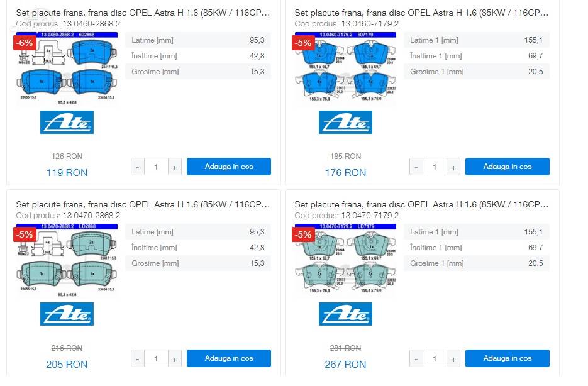The width and height of the screenshot is (588, 386).
Task: Open the brake pad image for 13.0470-7179.2
Action: (345, 260)
